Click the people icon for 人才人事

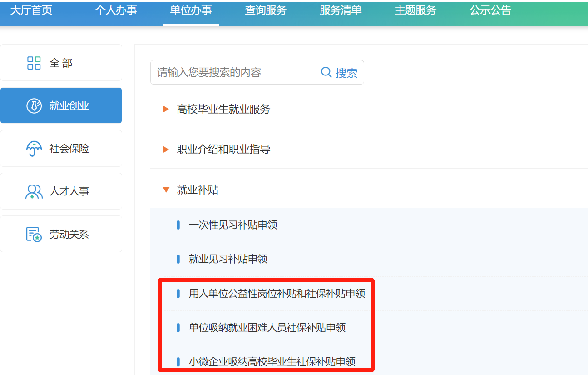pos(34,191)
